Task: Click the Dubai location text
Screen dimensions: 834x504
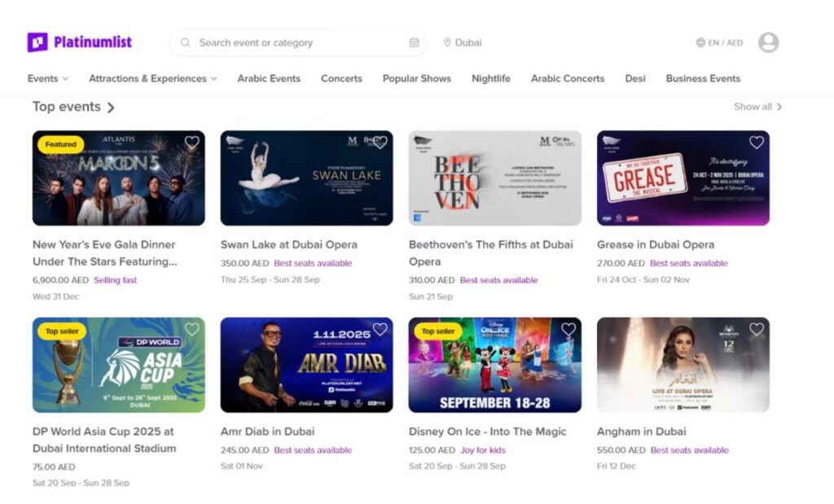Action: pos(468,42)
